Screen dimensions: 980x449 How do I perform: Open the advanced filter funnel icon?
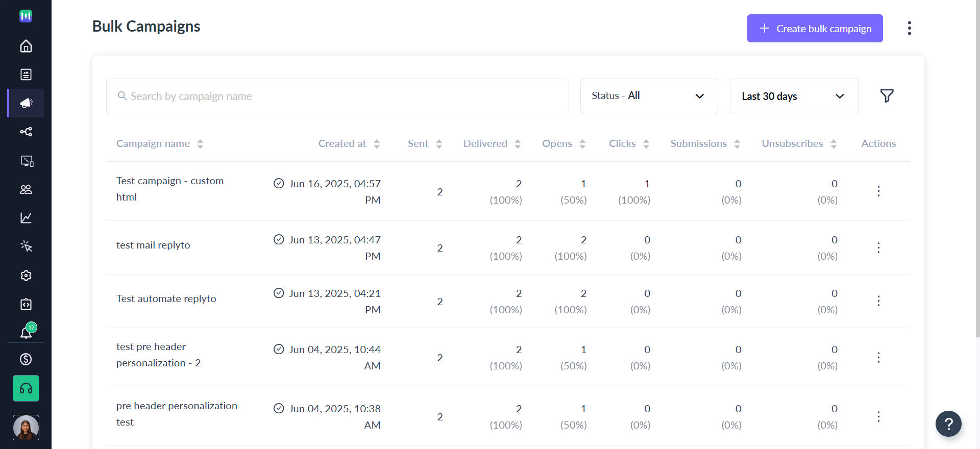[x=887, y=96]
